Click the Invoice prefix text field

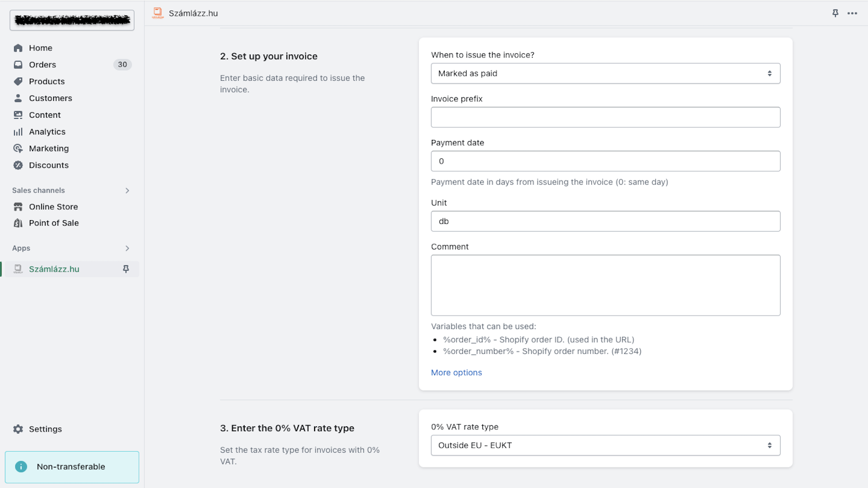point(605,118)
